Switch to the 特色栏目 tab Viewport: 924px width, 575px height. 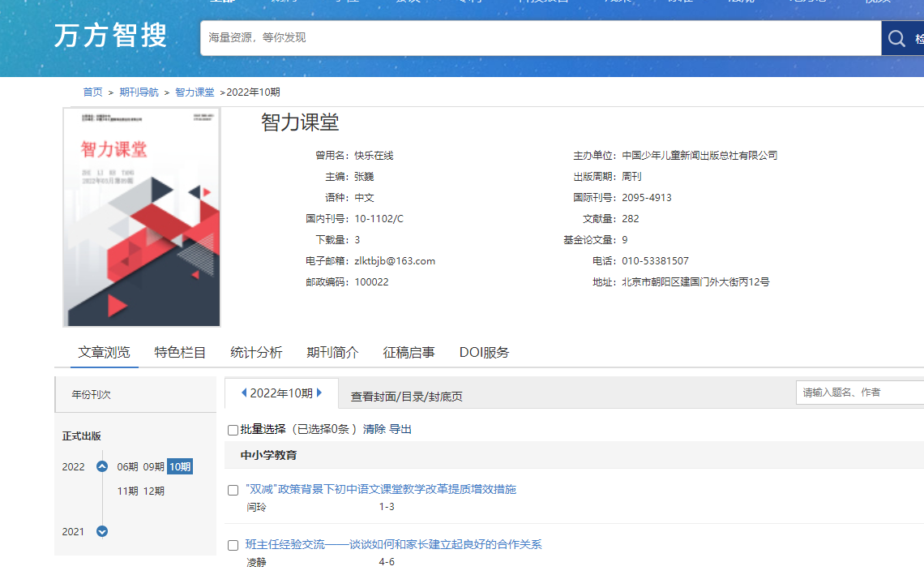[x=180, y=352]
